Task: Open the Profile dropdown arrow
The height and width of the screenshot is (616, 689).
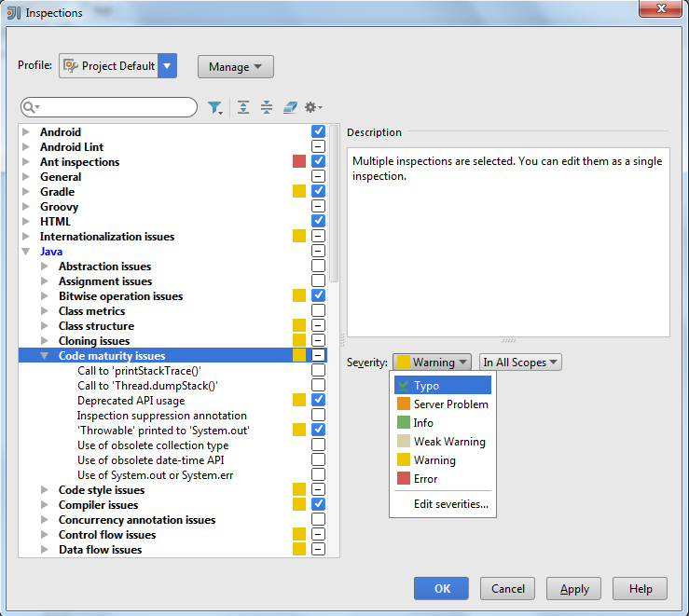Action: tap(167, 66)
